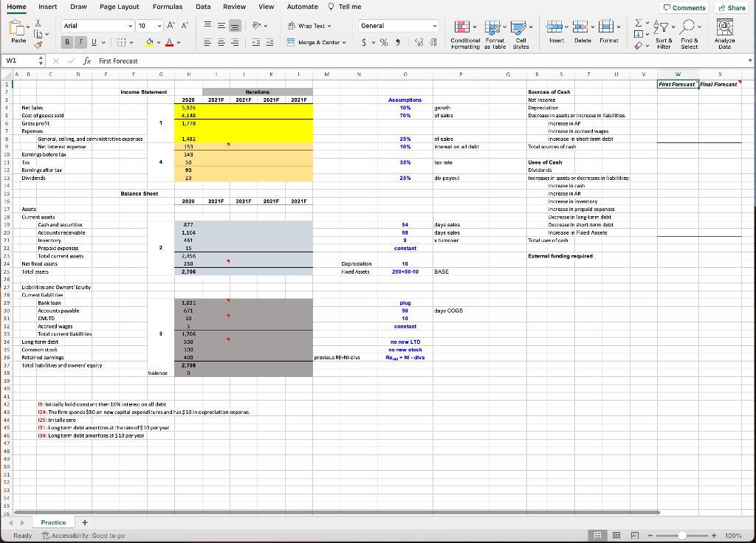Toggle Italic formatting
Screen dimensions: 756x543
tap(80, 42)
